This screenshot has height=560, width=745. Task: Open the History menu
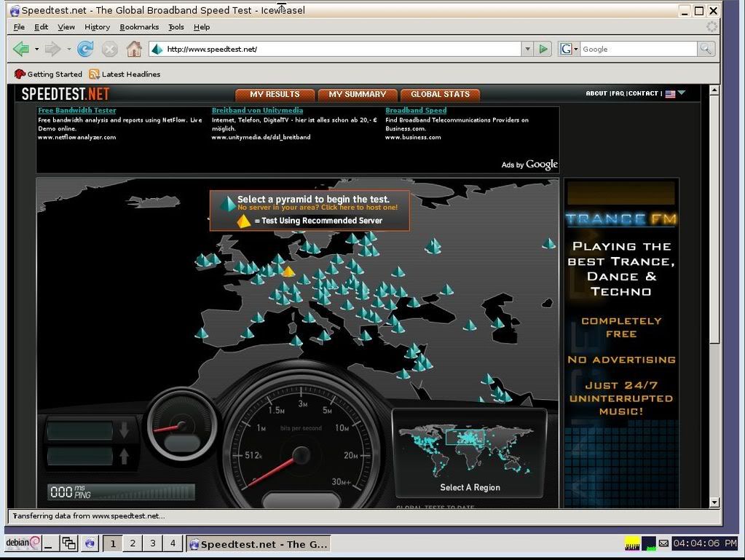(x=97, y=27)
